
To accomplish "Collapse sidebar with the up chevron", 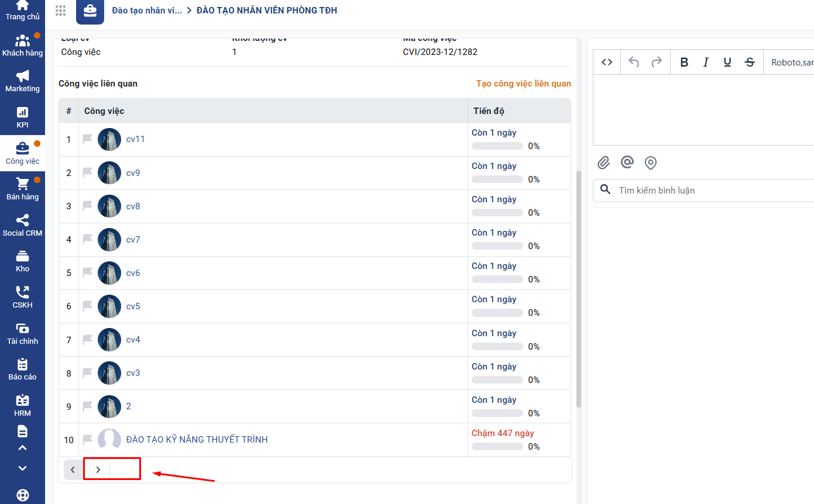I will pos(22,448).
